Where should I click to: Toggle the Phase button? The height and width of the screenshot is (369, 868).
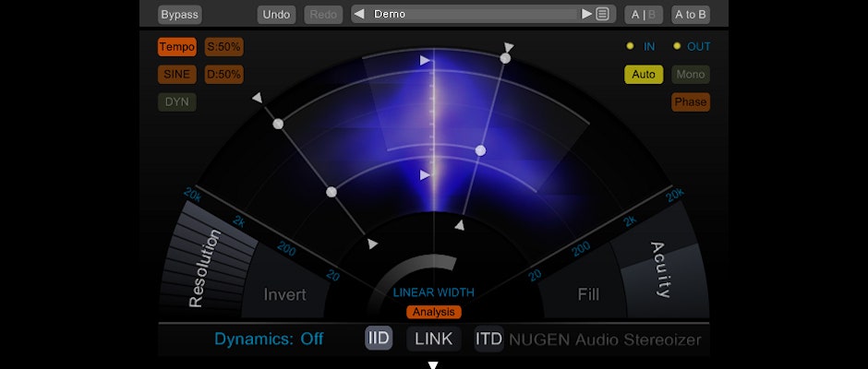[690, 102]
